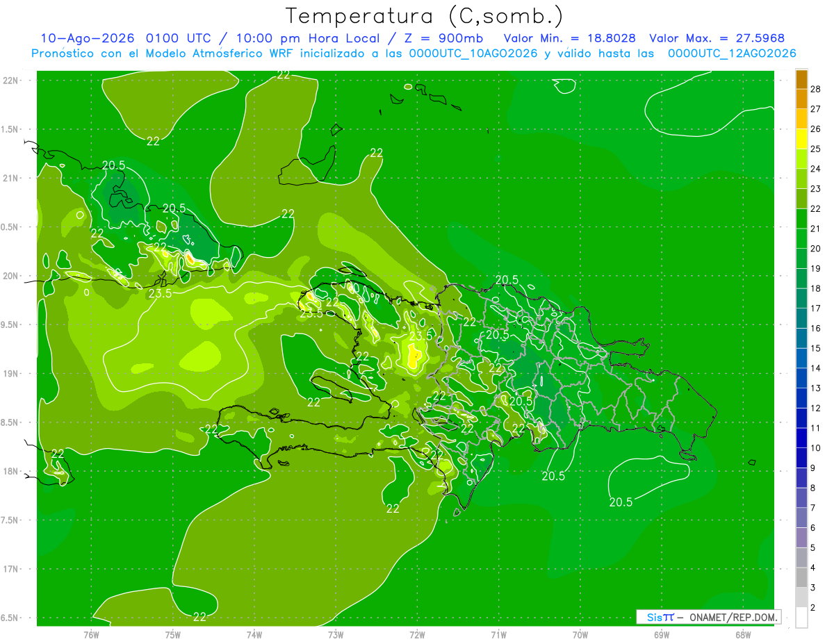Viewport: 834px width, 644px height.
Task: Click the "17N" latitude axis label
Action: [x=11, y=569]
